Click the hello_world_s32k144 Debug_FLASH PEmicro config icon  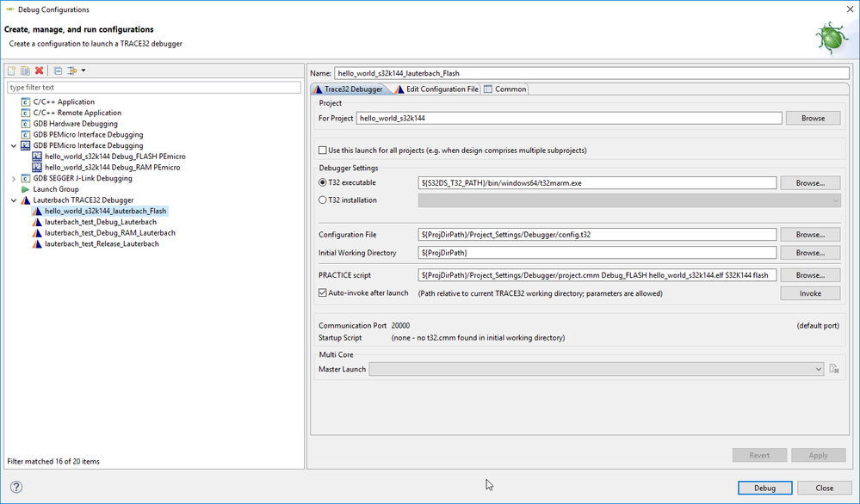click(x=37, y=157)
